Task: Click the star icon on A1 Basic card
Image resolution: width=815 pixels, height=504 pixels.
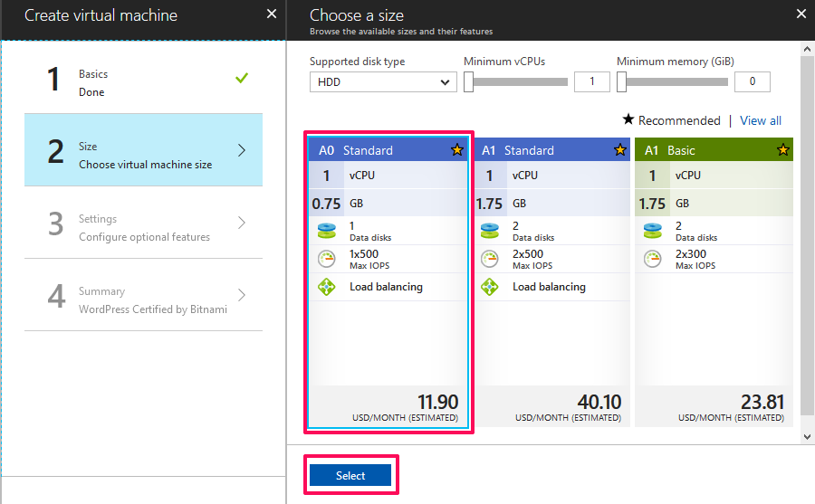Action: (782, 150)
